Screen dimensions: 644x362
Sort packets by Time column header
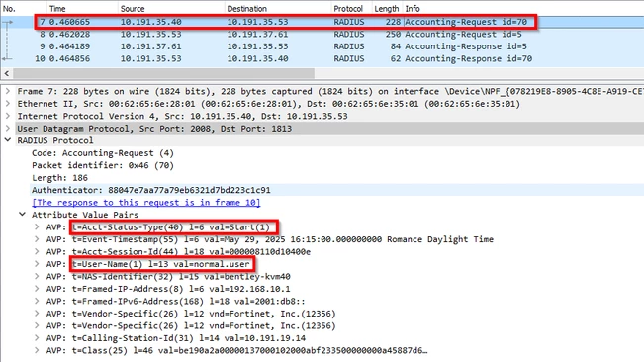57,9
